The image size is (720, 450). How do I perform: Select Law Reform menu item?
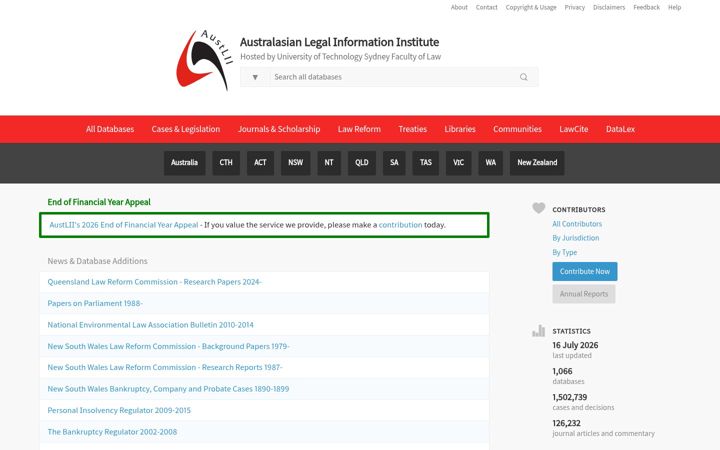[359, 129]
